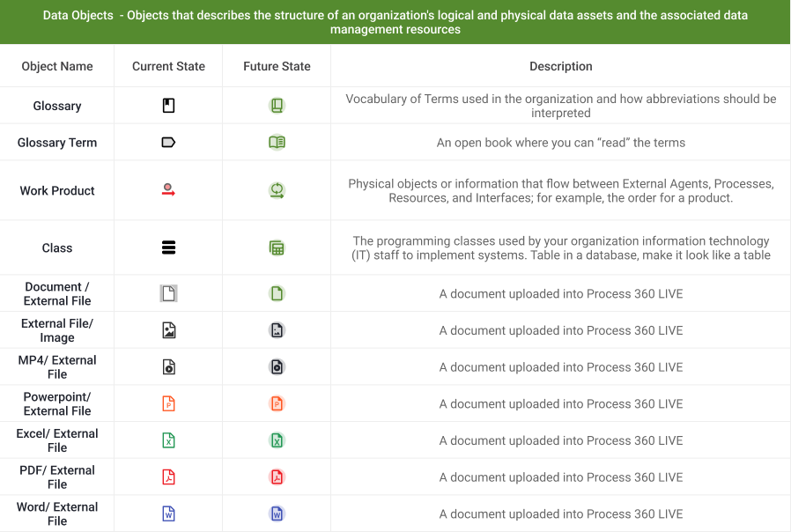Screen dimensions: 791x532
Task: Click the Glossary future state green icon
Action: [277, 106]
